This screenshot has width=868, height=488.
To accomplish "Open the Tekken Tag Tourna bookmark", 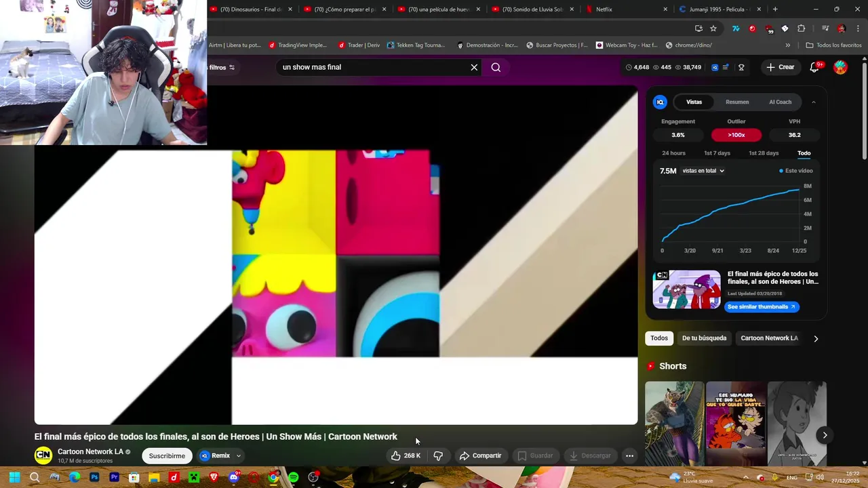I will click(416, 45).
